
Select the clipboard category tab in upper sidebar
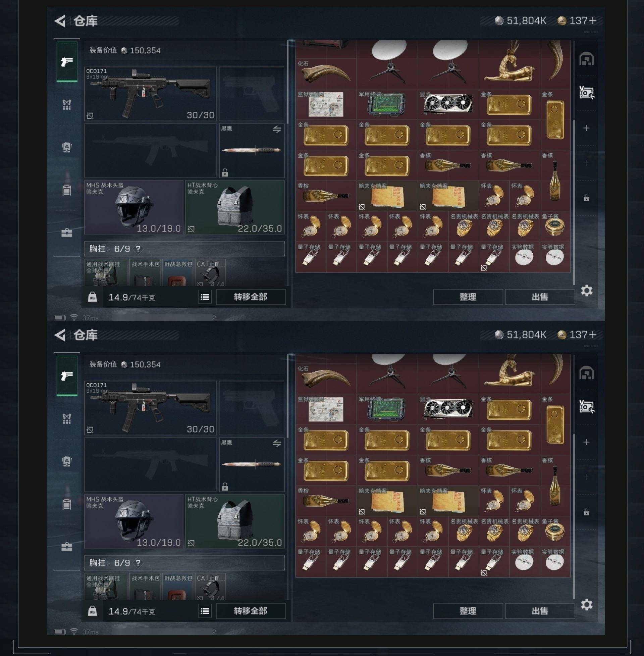point(67,190)
